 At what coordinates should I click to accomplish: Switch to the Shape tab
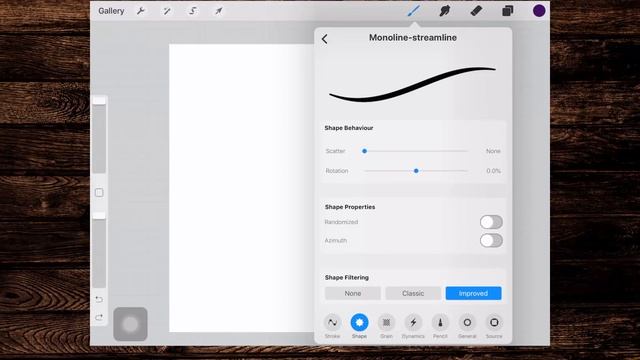tap(359, 326)
